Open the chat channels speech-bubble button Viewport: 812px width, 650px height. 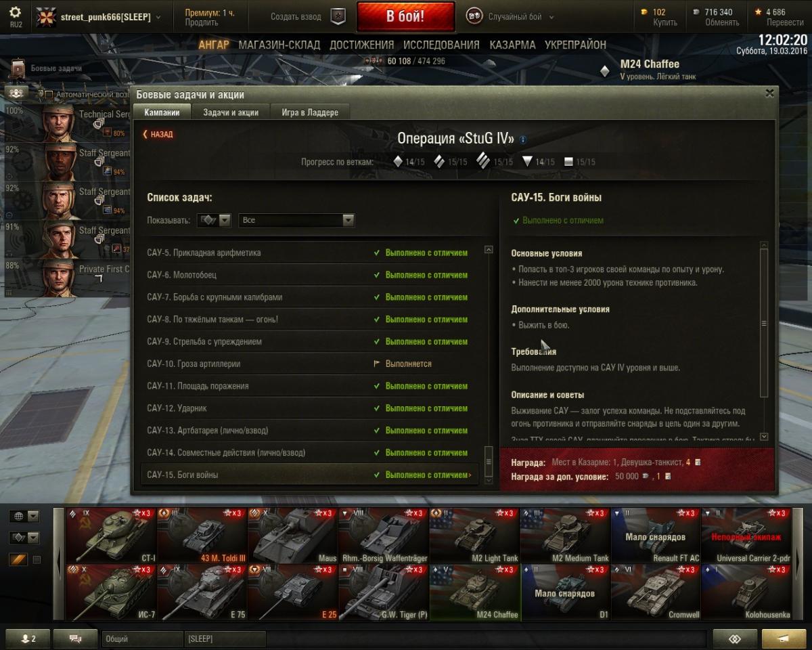pos(75,638)
